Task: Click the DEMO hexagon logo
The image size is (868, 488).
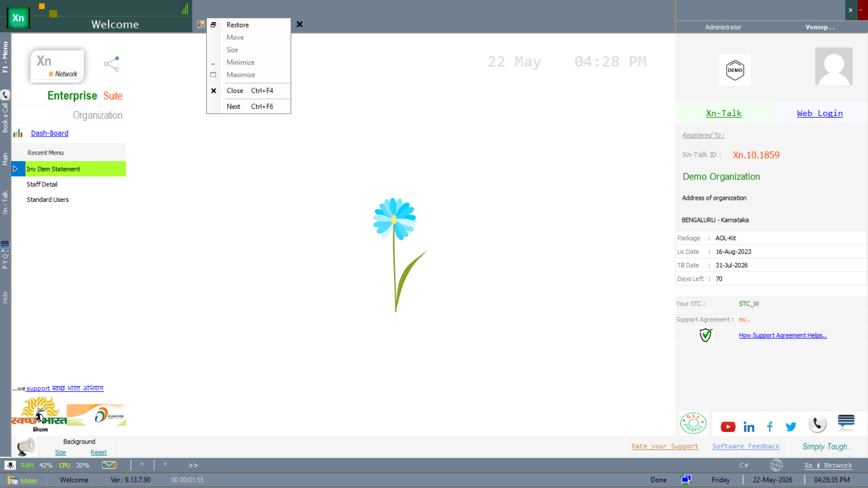Action: [735, 70]
